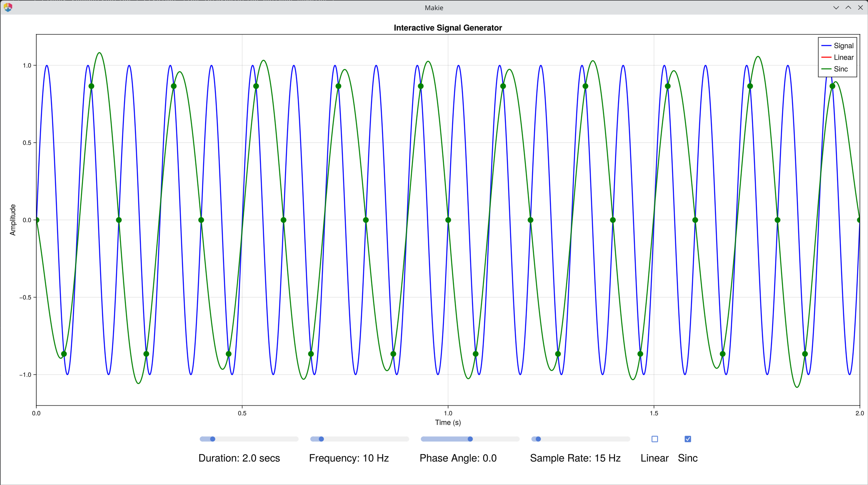This screenshot has height=485, width=868.
Task: Select the Signal entry in the legend
Action: pyautogui.click(x=843, y=46)
